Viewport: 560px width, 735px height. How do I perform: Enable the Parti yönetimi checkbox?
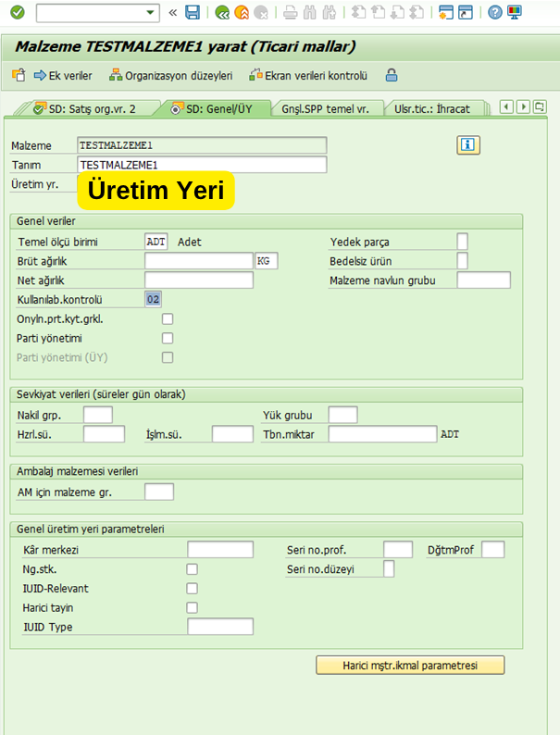pos(168,338)
